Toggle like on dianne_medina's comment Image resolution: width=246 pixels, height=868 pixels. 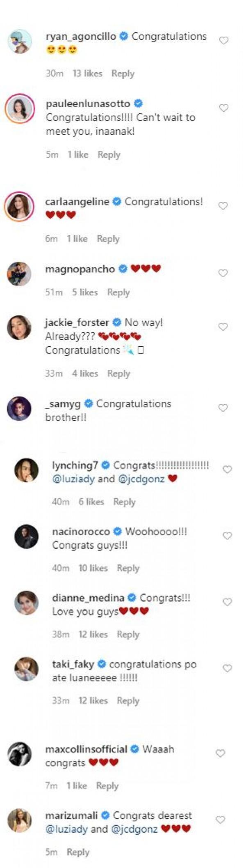tap(227, 602)
